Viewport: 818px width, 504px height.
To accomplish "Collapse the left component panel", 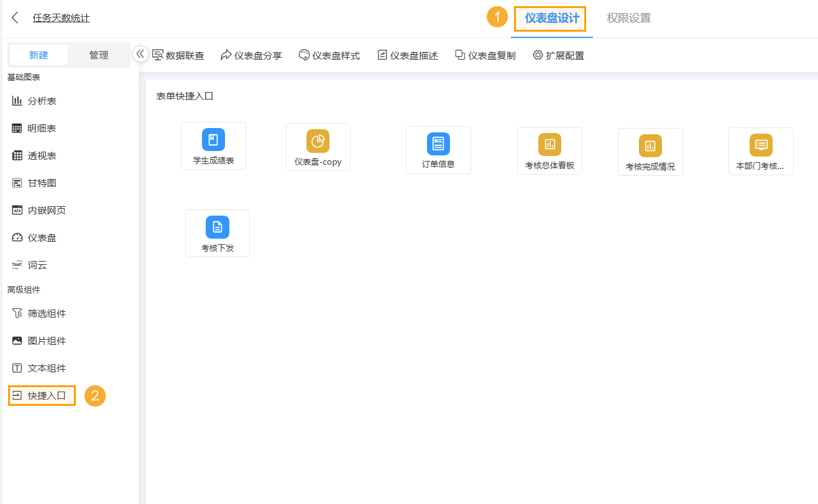I will tap(140, 54).
